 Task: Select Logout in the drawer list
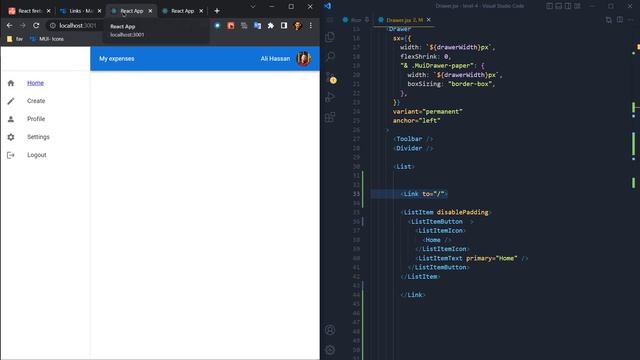tap(45, 155)
